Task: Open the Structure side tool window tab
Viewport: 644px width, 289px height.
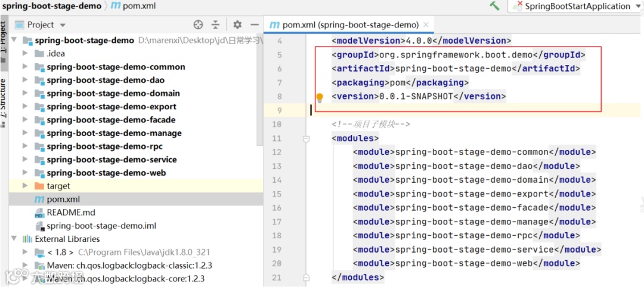Action: 4,97
